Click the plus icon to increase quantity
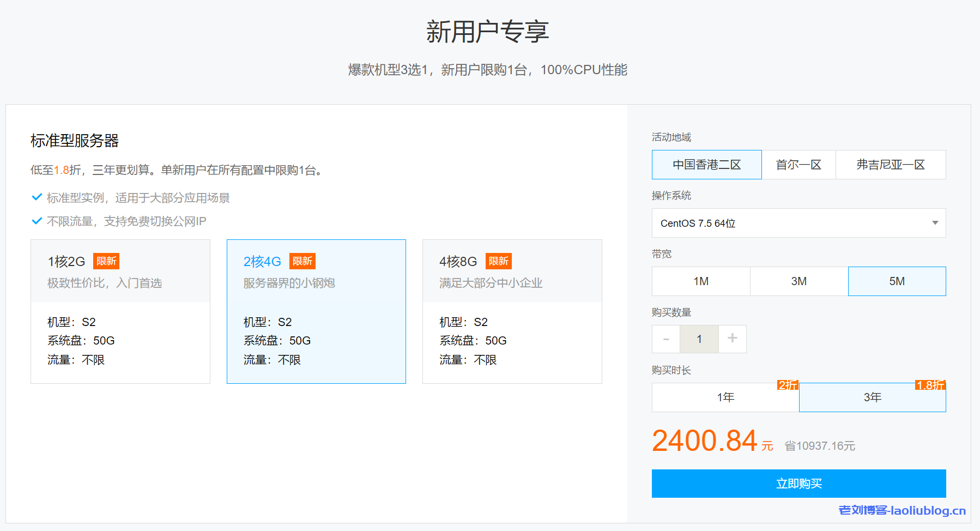The height and width of the screenshot is (531, 980). [x=733, y=339]
